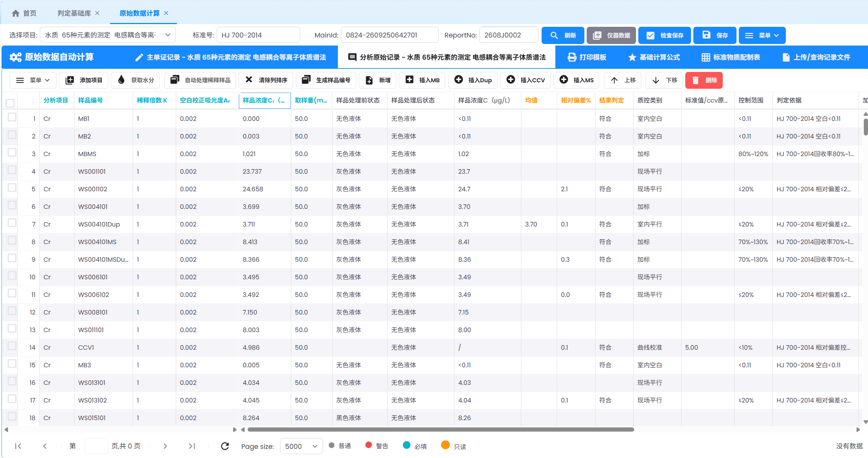Click the red 删除 delete button
Viewport: 868px width, 458px height.
pyautogui.click(x=704, y=80)
